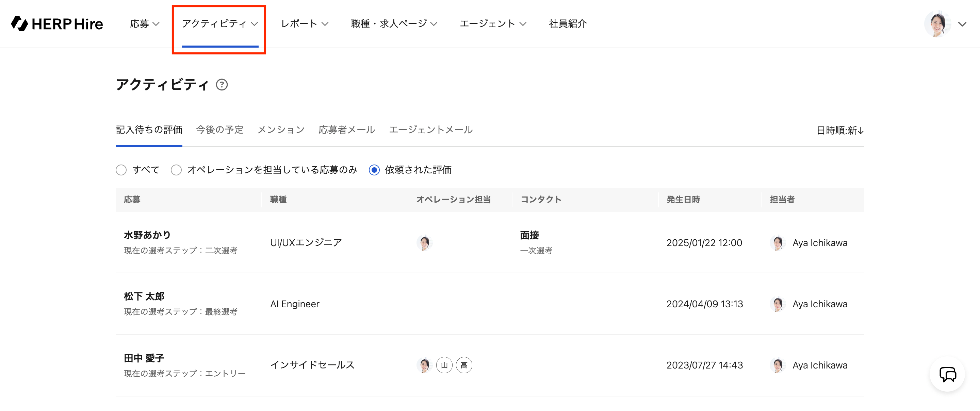
Task: Click operation owner avatar in 水野あかり row
Action: tap(424, 243)
